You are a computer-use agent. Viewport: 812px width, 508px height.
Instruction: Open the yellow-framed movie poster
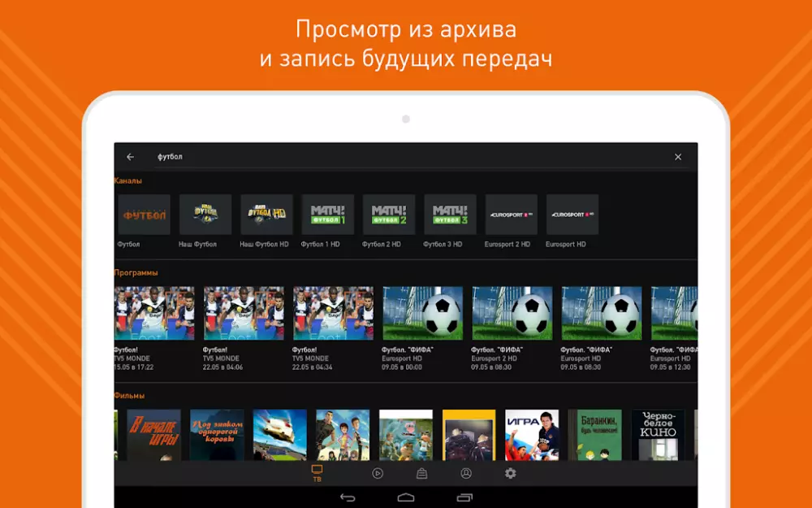[x=469, y=435]
